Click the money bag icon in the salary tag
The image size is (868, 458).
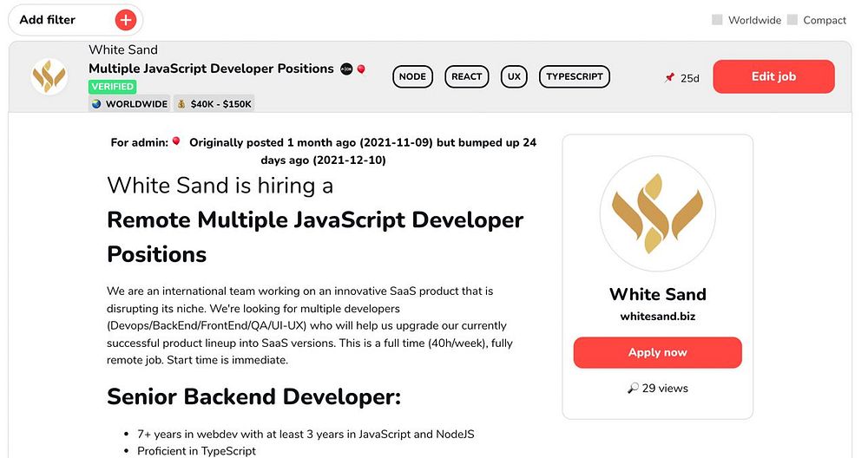[181, 103]
